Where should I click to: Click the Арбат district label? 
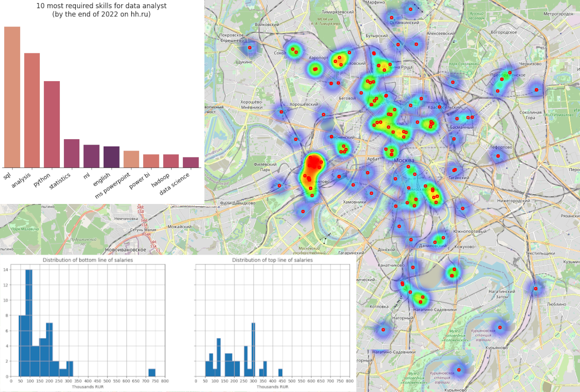tap(373, 159)
